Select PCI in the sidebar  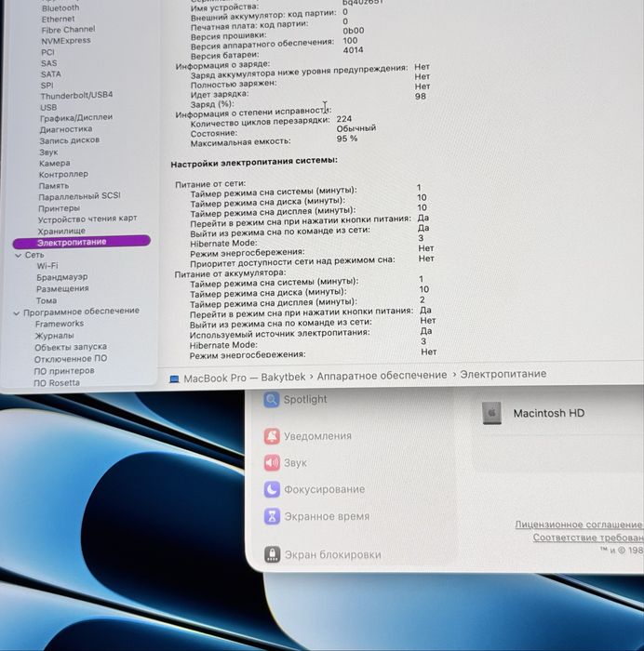47,52
